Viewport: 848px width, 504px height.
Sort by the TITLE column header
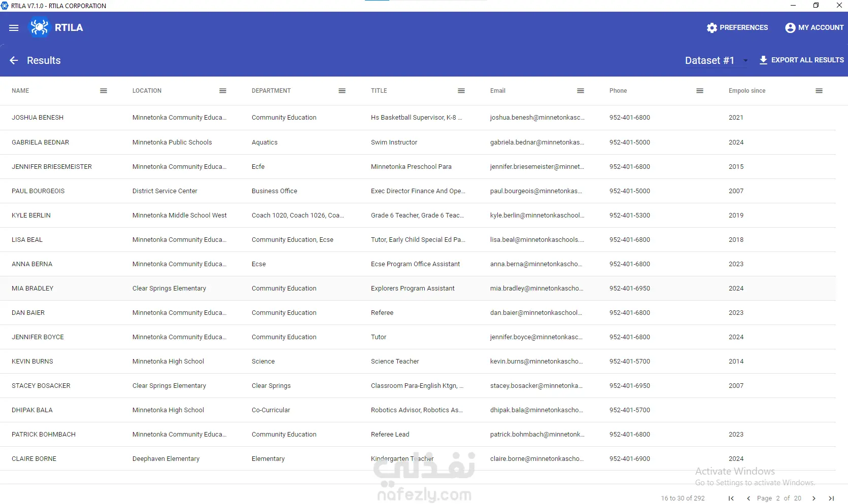[379, 91]
